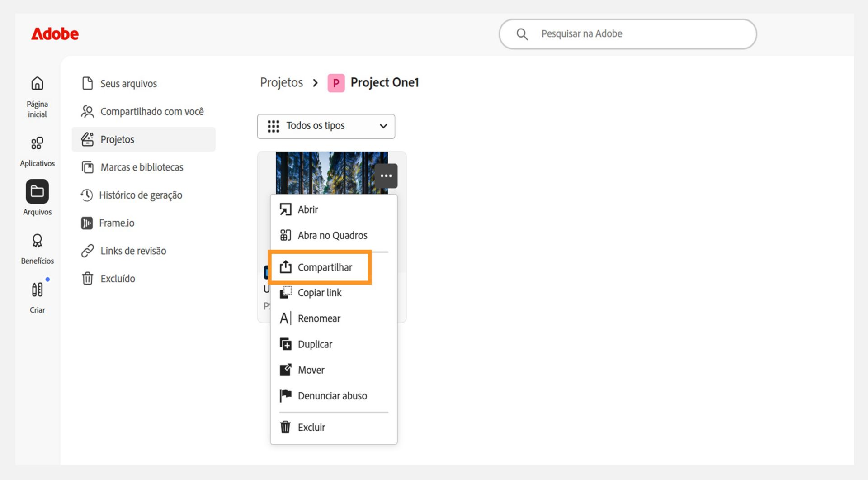The image size is (868, 480).
Task: Choose Renomear menu item
Action: [334, 318]
